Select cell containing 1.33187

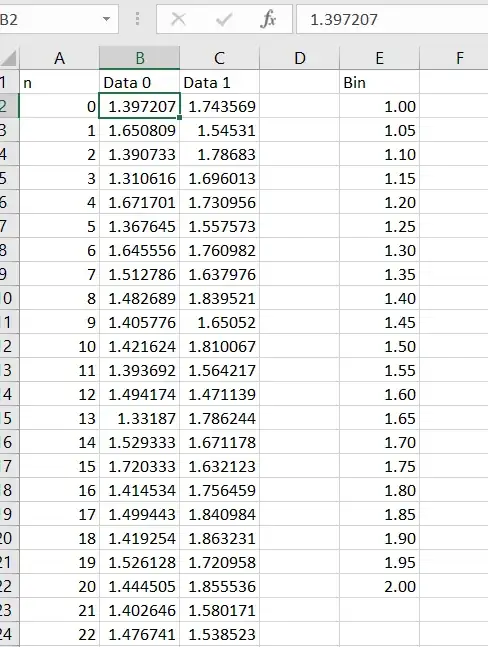click(x=139, y=418)
